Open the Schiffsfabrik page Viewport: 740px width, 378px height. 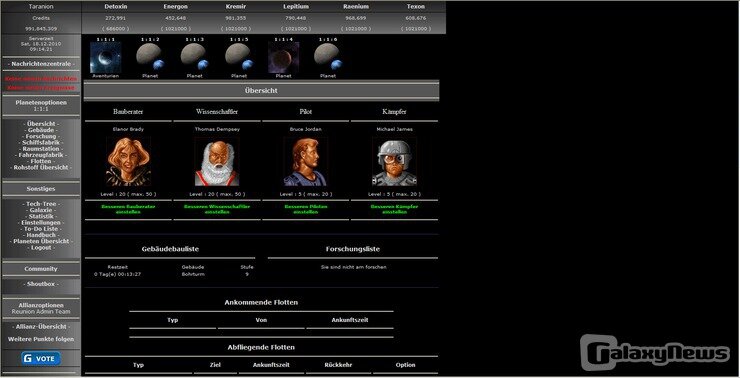pyautogui.click(x=41, y=142)
